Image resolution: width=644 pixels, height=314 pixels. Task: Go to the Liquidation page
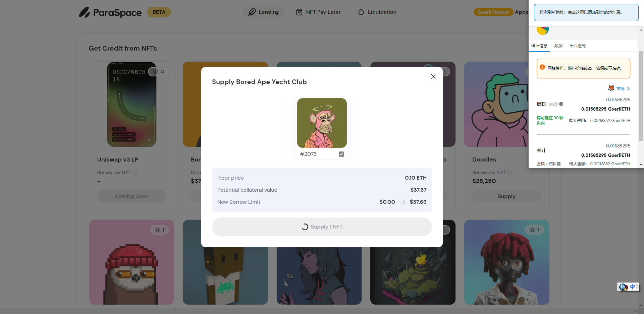(x=377, y=12)
